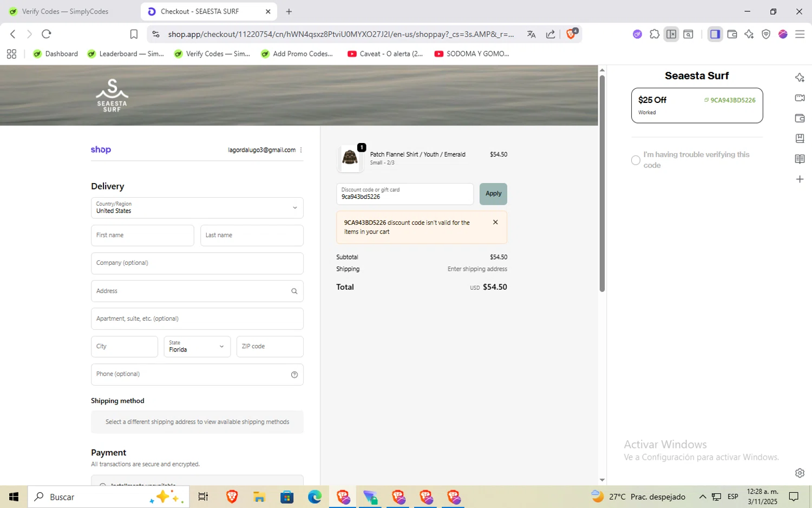Image resolution: width=812 pixels, height=508 pixels.
Task: Click the First name field
Action: point(142,236)
